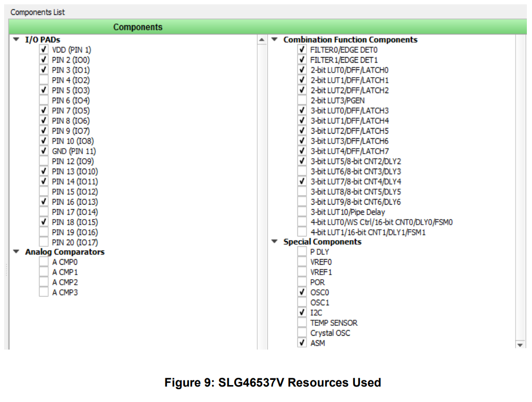The image size is (532, 402).
Task: Uncheck PIN 2 (IO0) checkbox
Action: [x=44, y=60]
